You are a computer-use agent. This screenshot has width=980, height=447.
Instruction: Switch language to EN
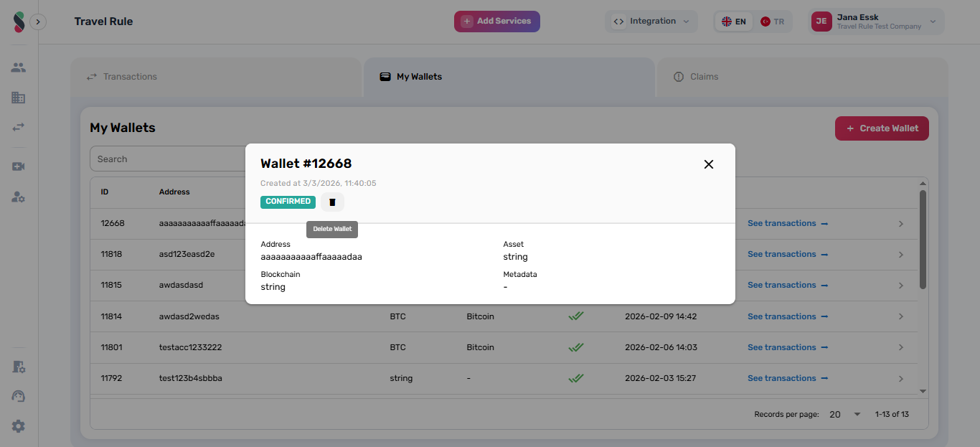pyautogui.click(x=734, y=22)
